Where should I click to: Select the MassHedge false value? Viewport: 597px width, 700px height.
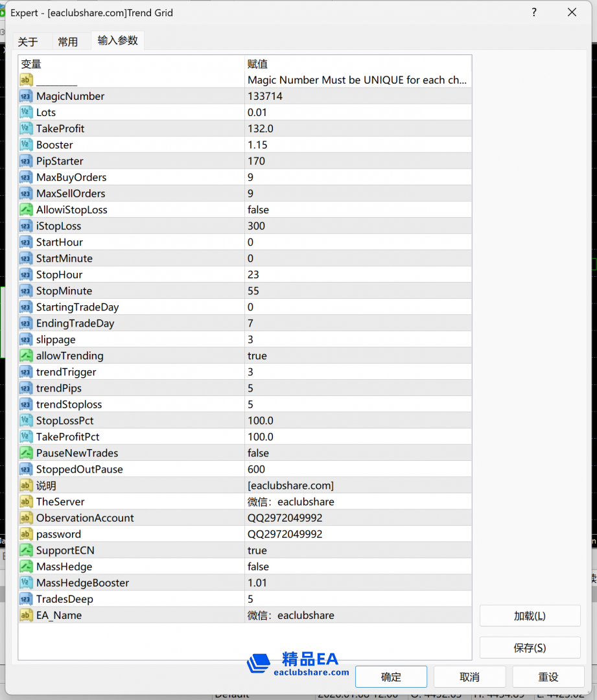(x=357, y=566)
